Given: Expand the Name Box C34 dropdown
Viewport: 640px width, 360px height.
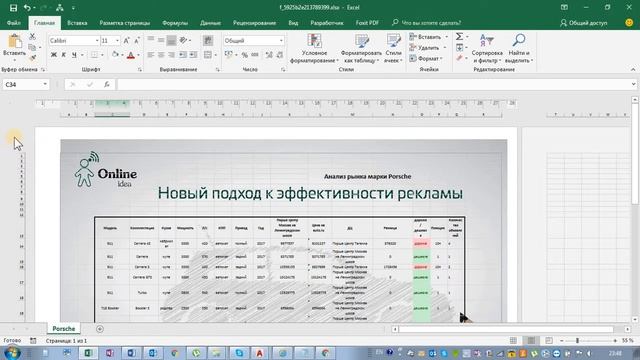Looking at the screenshot, I should 45,84.
